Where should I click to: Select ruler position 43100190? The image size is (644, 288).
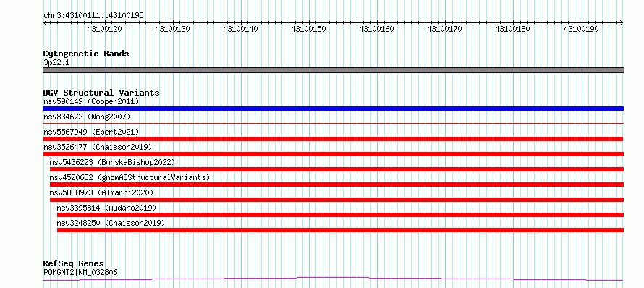tap(581, 29)
